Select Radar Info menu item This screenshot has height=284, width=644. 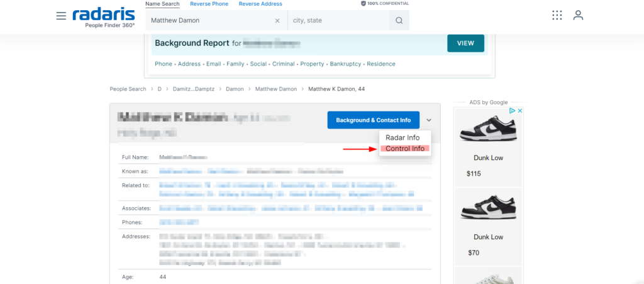point(402,138)
